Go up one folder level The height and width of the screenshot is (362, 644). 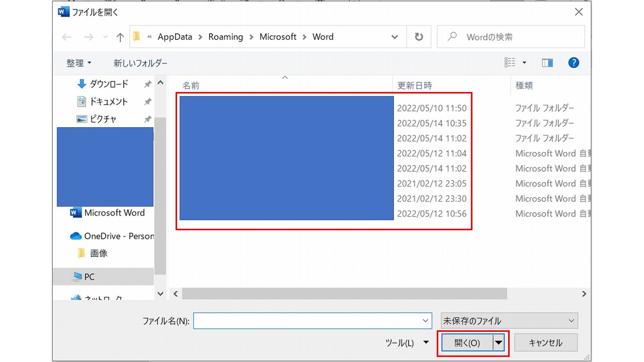click(120, 37)
